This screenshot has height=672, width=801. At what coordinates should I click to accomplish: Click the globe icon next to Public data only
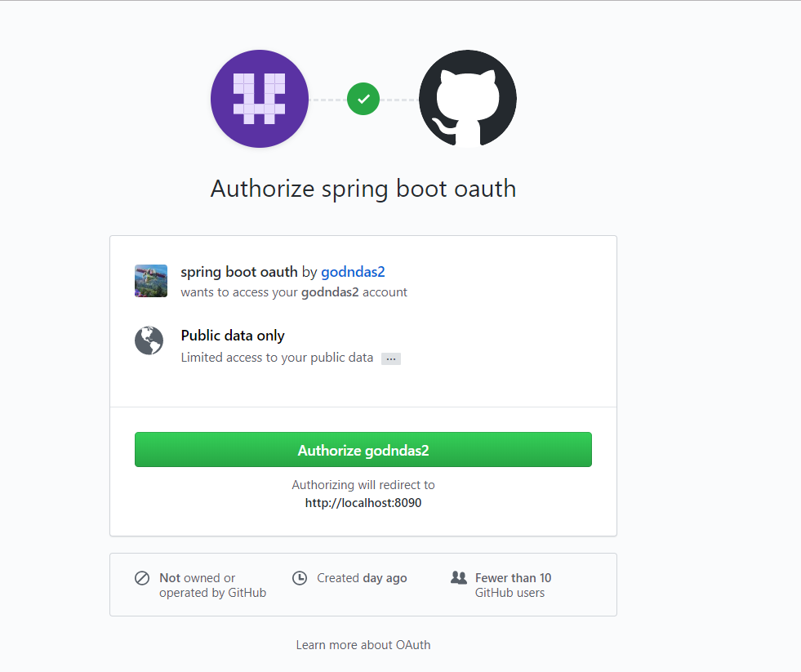click(x=149, y=341)
